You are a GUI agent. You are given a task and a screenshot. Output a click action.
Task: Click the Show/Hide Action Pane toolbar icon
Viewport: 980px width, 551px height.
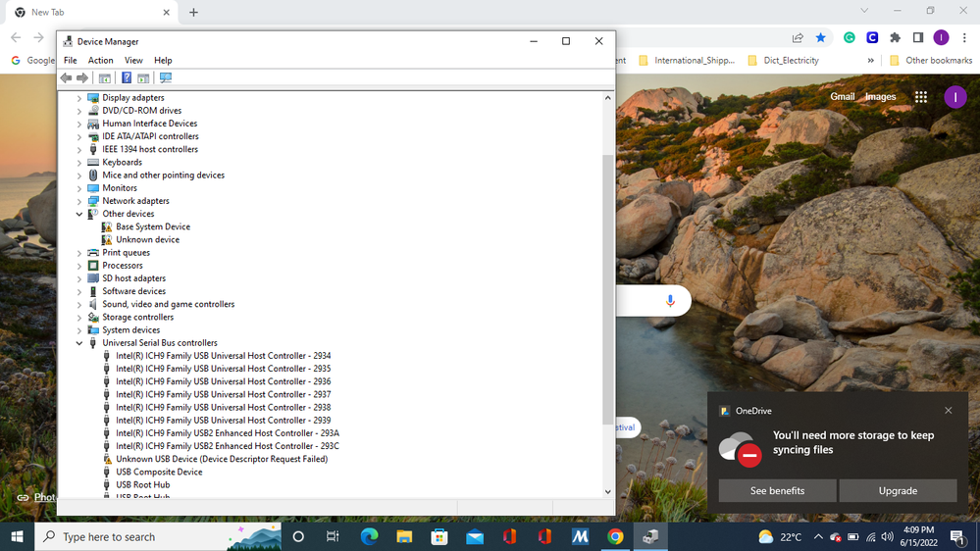tap(143, 78)
